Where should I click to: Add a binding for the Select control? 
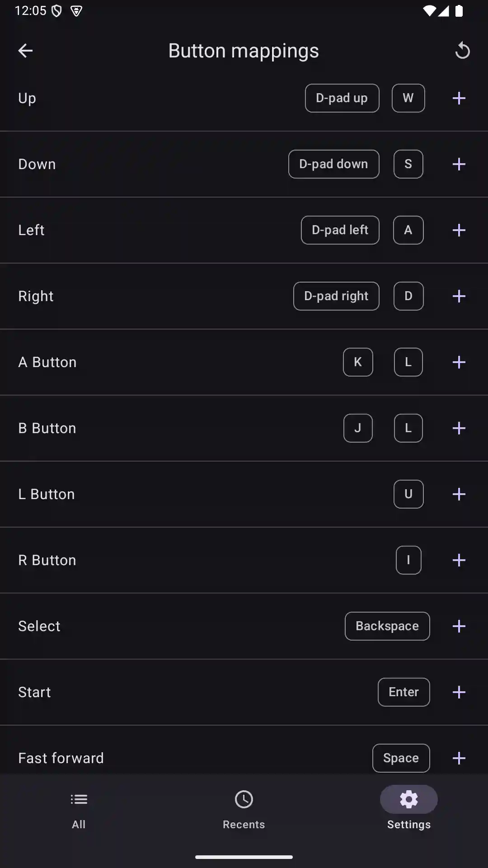tap(459, 626)
